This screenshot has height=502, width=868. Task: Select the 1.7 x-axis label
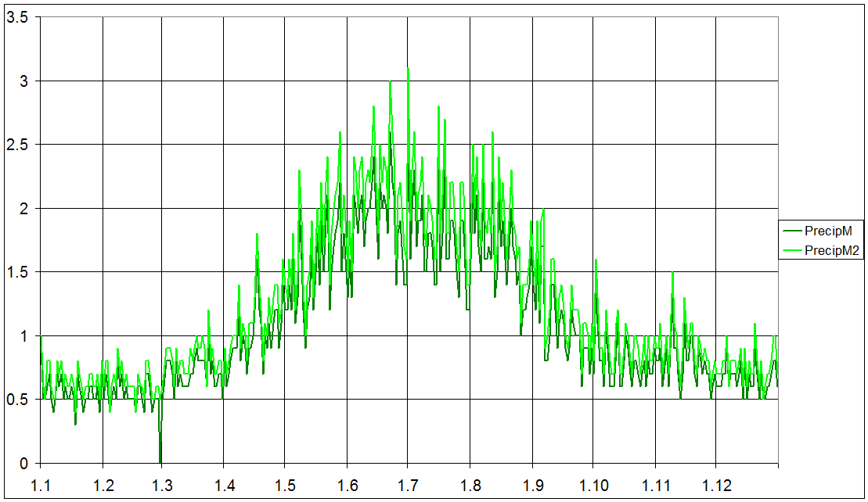(409, 485)
